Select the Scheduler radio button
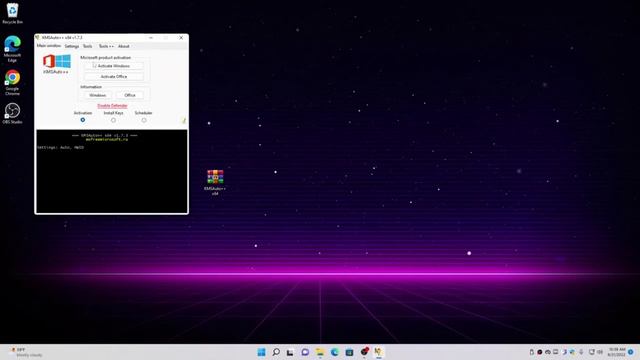640x360 pixels. click(x=144, y=120)
